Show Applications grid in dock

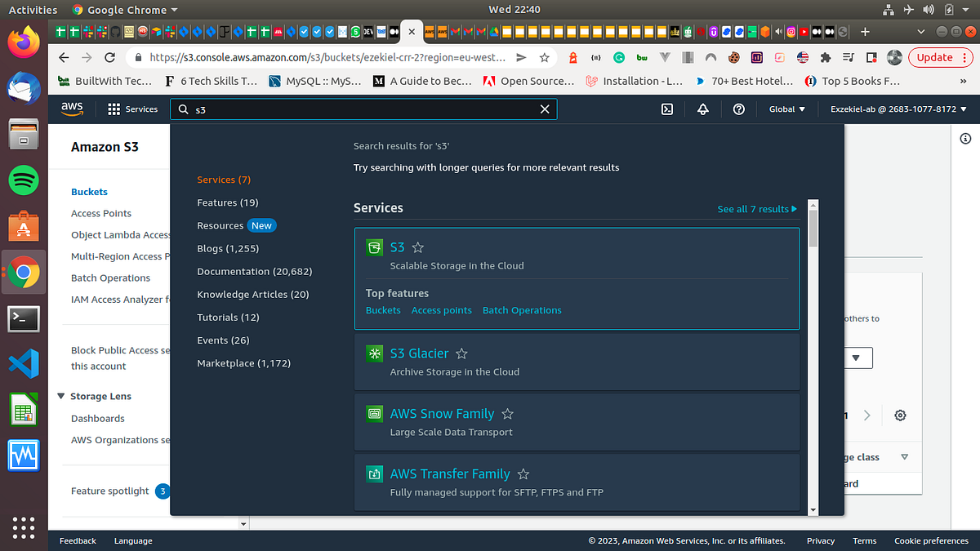pyautogui.click(x=24, y=527)
